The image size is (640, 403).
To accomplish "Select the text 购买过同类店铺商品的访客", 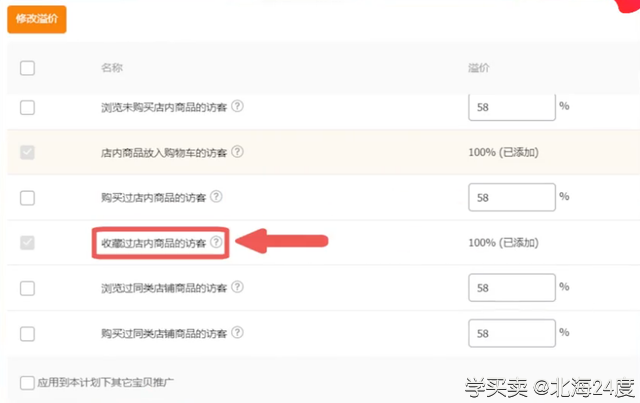I will [x=164, y=334].
